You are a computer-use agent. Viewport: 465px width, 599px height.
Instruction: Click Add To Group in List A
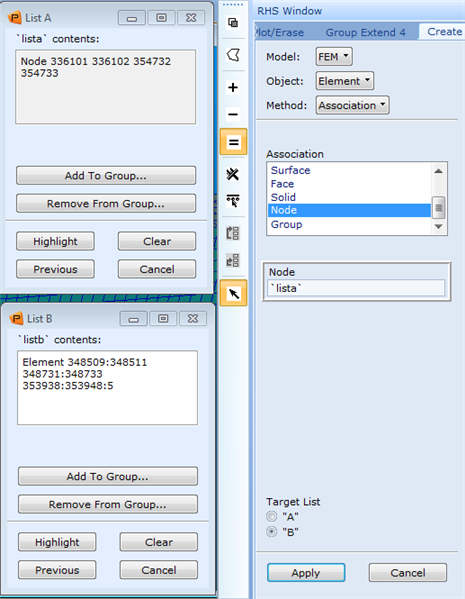tap(106, 175)
